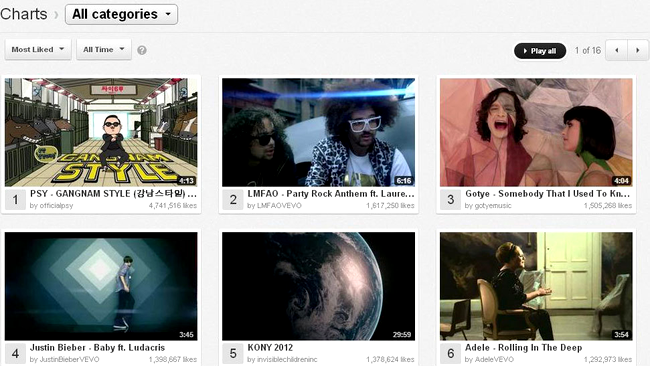
Task: Click the help question mark icon
Action: point(142,50)
